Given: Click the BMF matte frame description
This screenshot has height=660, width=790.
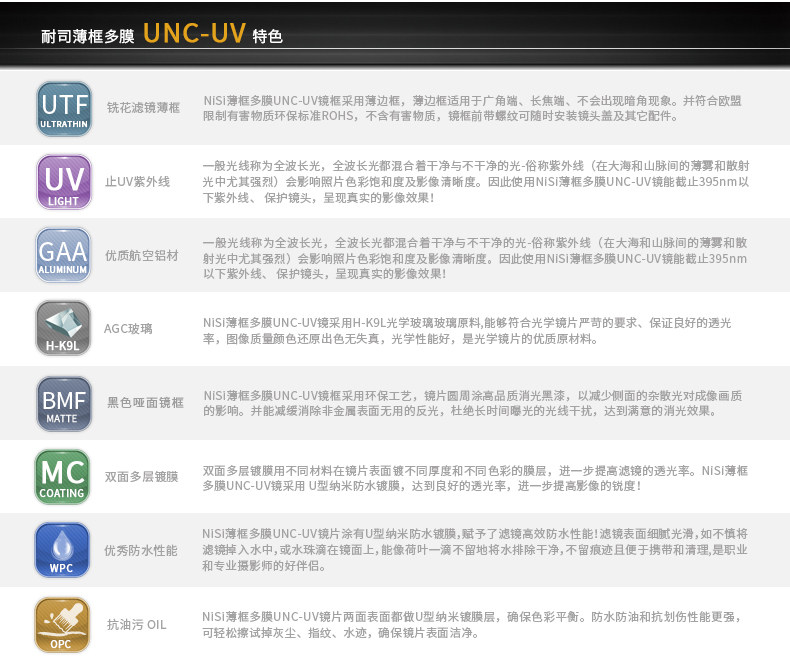Looking at the screenshot, I should (x=473, y=403).
